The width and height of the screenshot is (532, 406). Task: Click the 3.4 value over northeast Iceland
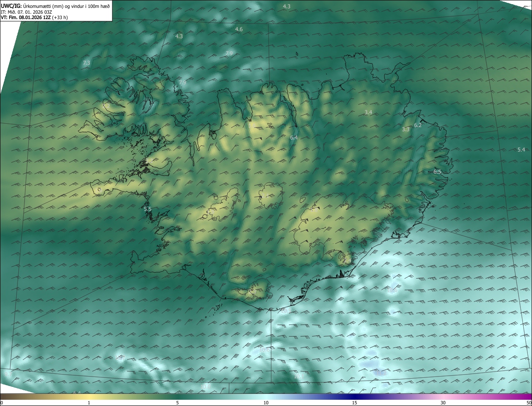(368, 113)
